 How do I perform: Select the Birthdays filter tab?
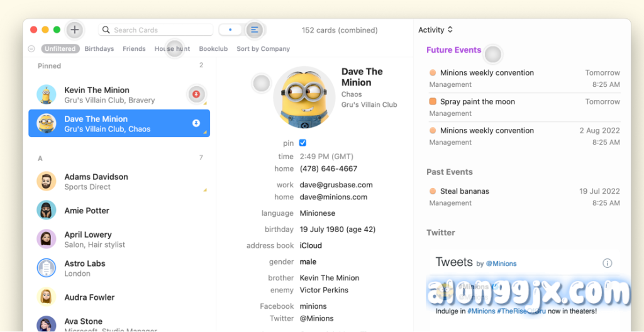click(x=99, y=49)
